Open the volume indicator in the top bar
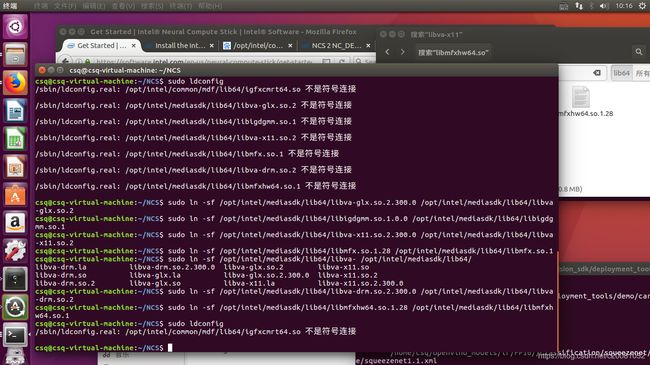This screenshot has height=365, width=650. coord(604,6)
